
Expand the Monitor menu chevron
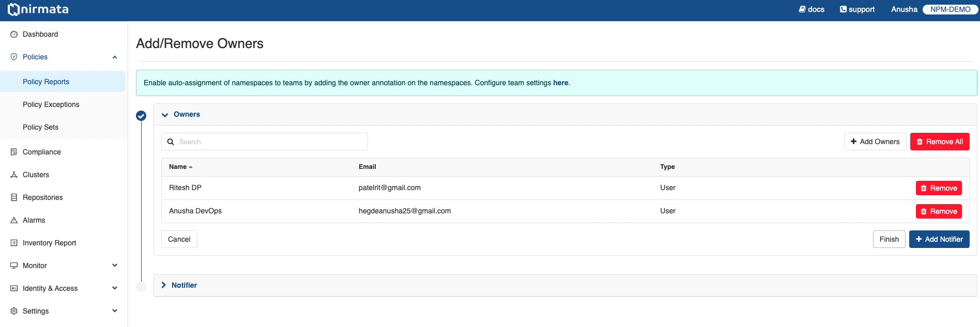115,266
